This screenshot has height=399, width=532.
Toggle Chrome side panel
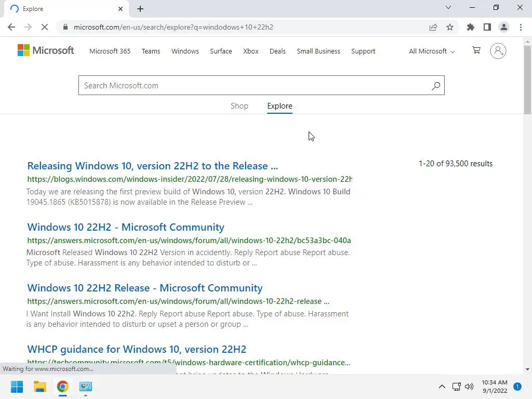487,27
